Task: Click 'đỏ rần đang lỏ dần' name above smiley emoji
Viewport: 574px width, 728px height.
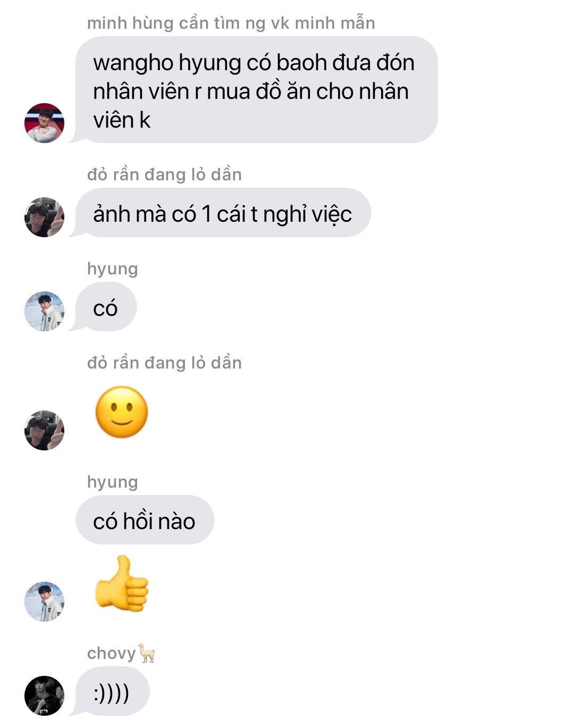Action: [164, 363]
